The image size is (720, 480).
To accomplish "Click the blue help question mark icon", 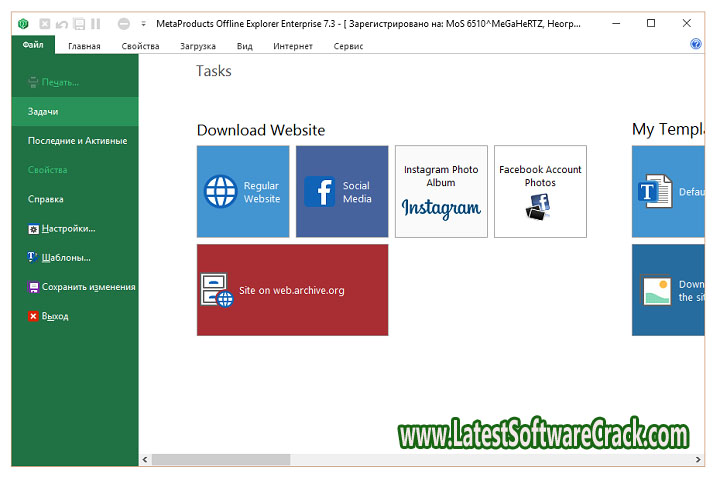I will tap(696, 45).
